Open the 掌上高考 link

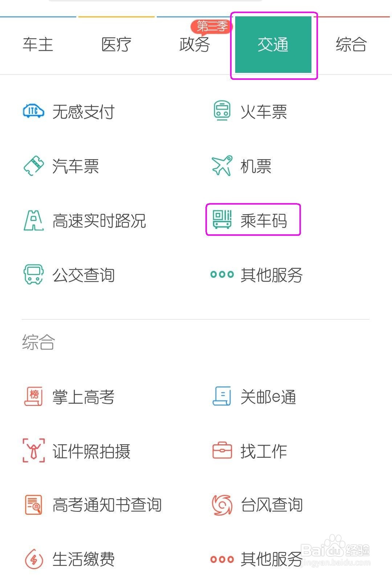click(83, 397)
